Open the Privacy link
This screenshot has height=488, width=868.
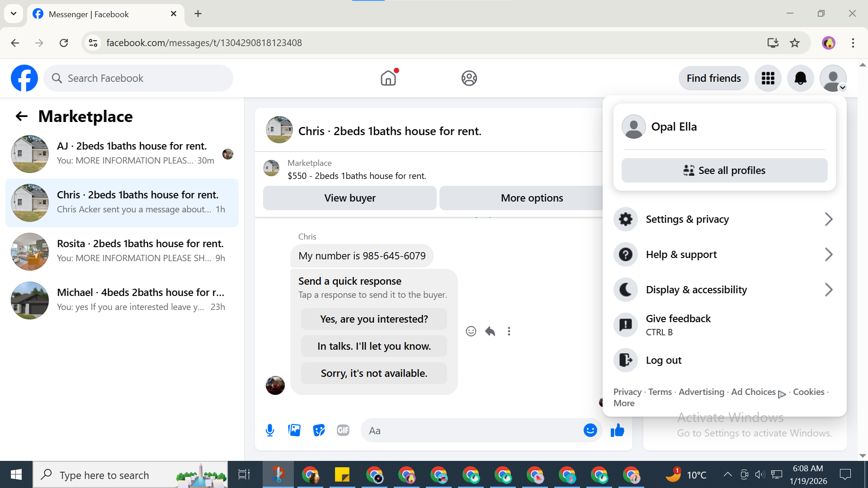(x=627, y=392)
